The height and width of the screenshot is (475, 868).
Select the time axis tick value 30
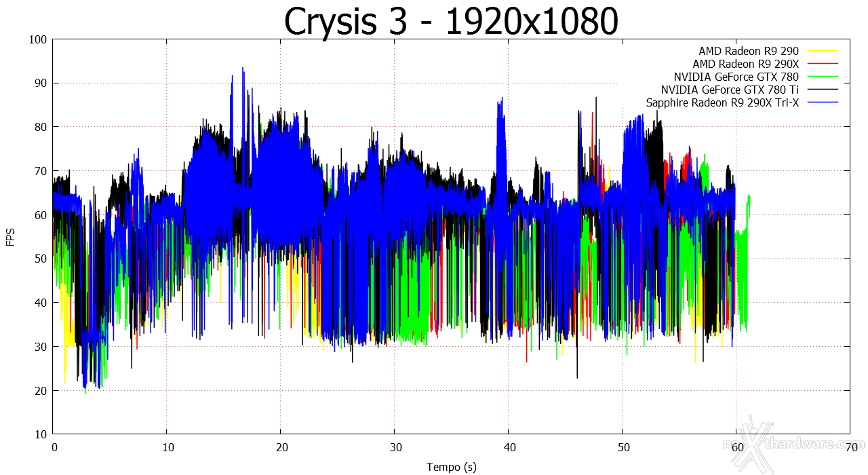(395, 447)
